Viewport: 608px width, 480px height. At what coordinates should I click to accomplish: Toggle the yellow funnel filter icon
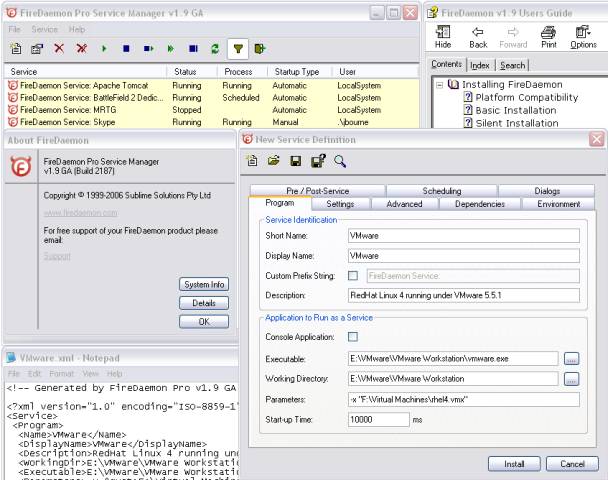click(238, 48)
